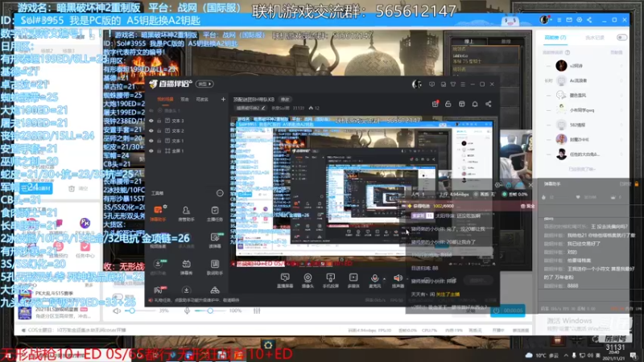This screenshot has height=362, width=644.
Task: Open the 主播任务 tool
Action: pos(215,213)
